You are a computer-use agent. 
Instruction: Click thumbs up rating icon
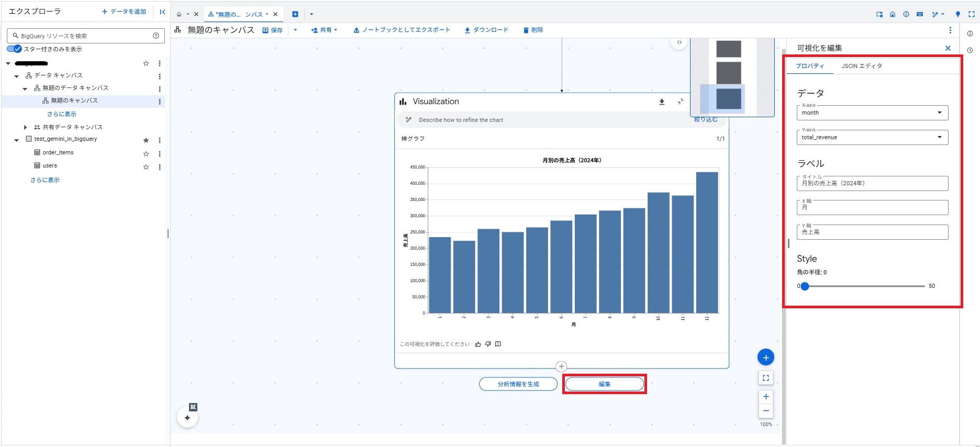[478, 344]
